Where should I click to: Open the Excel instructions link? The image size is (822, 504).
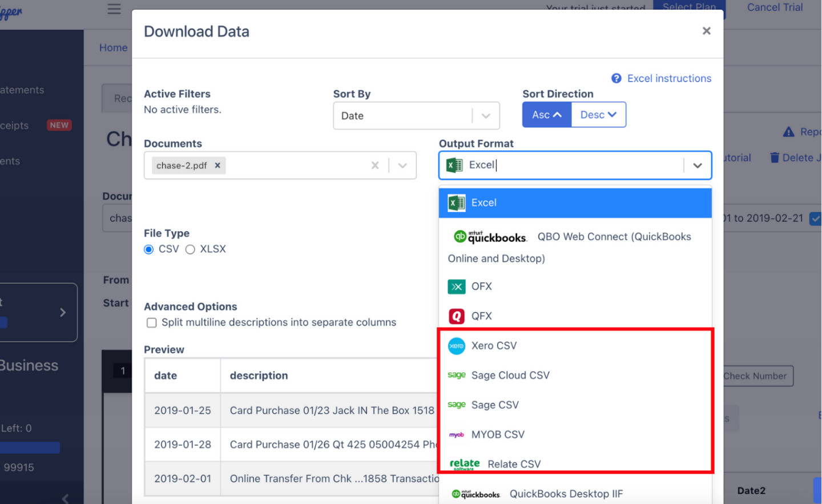click(669, 78)
